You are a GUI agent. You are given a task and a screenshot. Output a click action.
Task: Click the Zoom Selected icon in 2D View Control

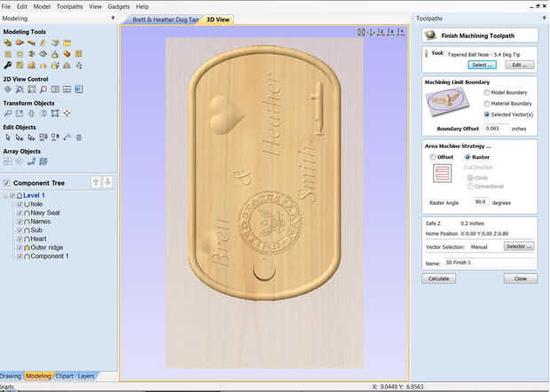click(43, 90)
